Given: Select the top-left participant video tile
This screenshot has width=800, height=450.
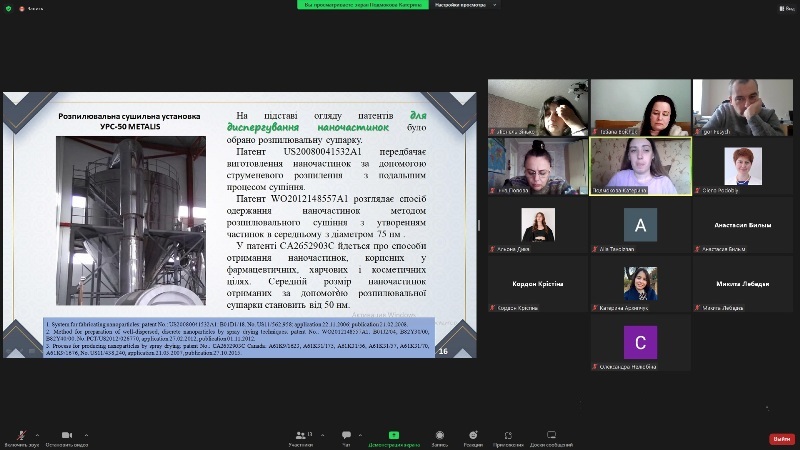Looking at the screenshot, I should [538, 107].
